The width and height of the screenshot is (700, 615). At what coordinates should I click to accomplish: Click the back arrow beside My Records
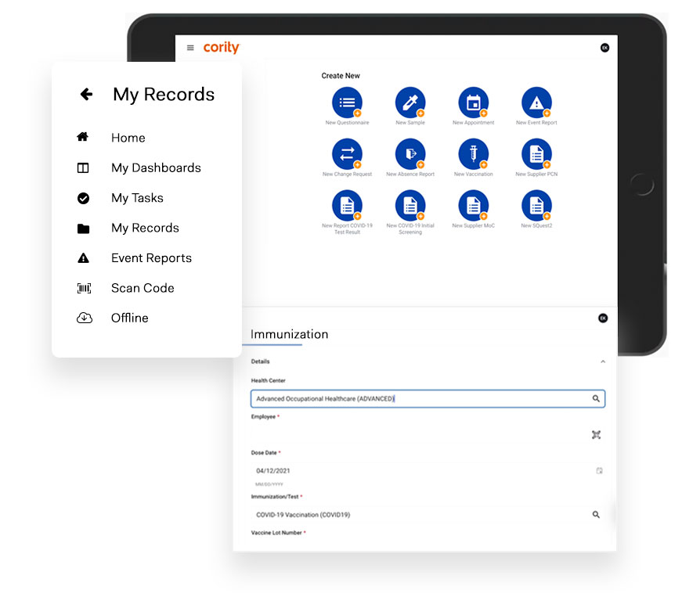[86, 95]
